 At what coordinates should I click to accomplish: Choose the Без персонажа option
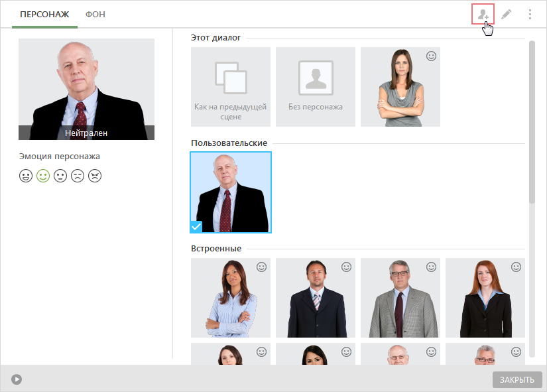pyautogui.click(x=316, y=87)
